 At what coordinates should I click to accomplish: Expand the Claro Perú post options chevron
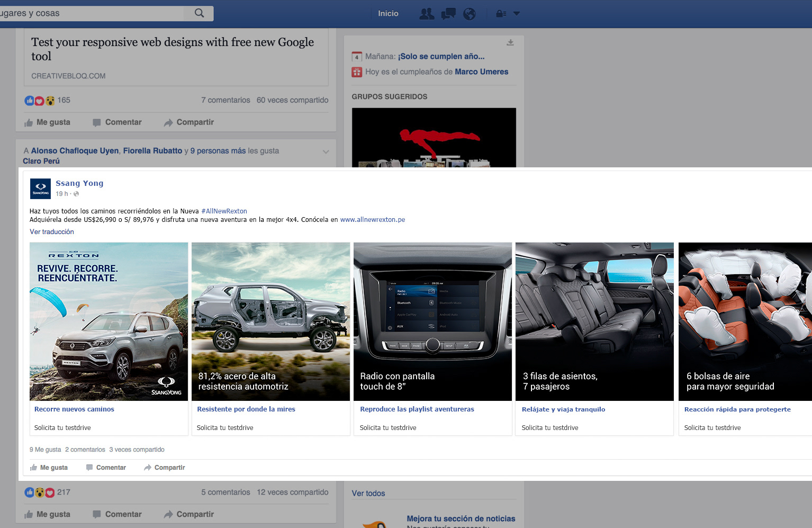(x=326, y=151)
